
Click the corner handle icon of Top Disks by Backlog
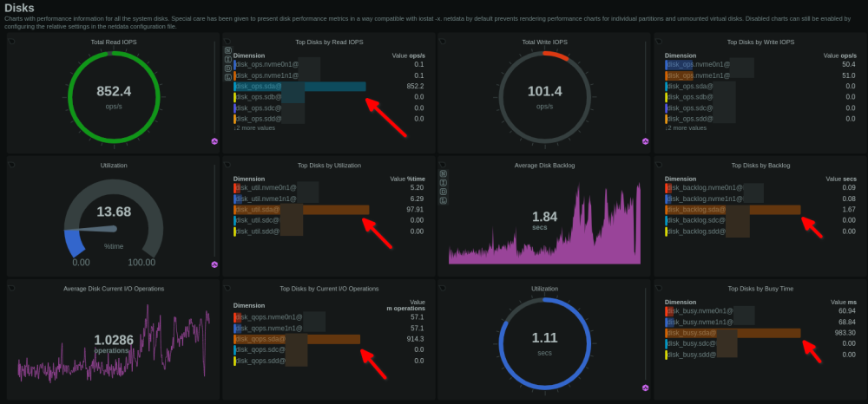coord(658,164)
